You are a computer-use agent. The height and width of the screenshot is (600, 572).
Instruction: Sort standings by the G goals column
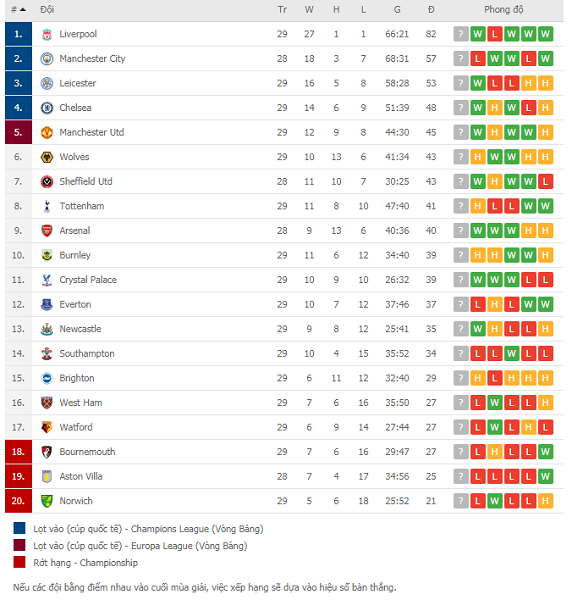point(397,10)
